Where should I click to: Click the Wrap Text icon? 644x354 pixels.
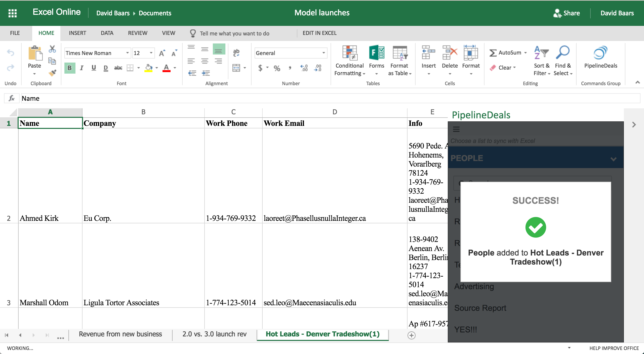(236, 53)
